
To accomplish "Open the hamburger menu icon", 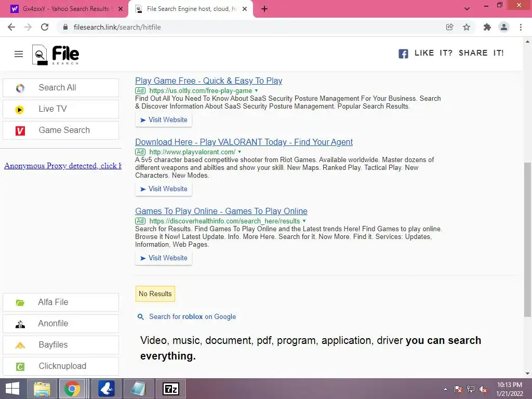I will pyautogui.click(x=19, y=54).
